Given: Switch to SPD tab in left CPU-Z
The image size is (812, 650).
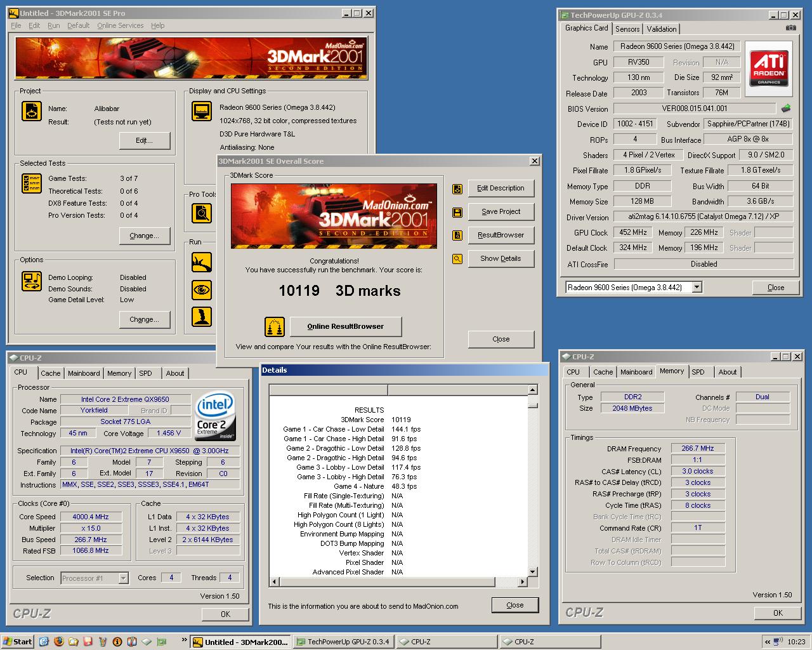Looking at the screenshot, I should [x=145, y=373].
